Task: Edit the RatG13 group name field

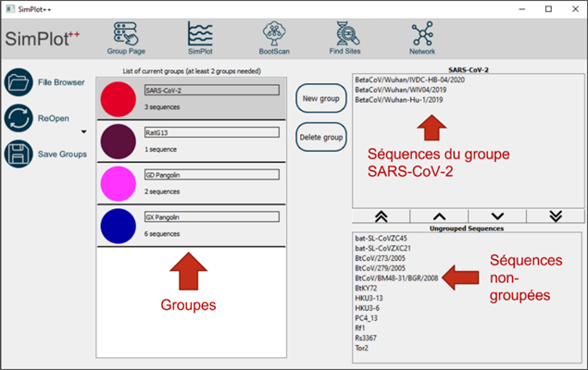Action: (x=212, y=132)
